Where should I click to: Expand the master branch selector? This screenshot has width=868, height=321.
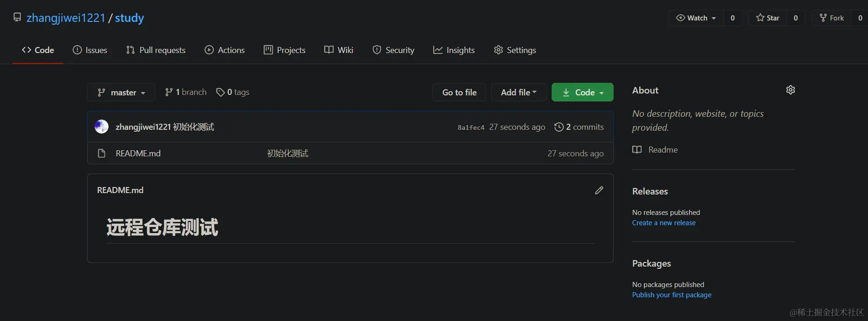[x=121, y=92]
